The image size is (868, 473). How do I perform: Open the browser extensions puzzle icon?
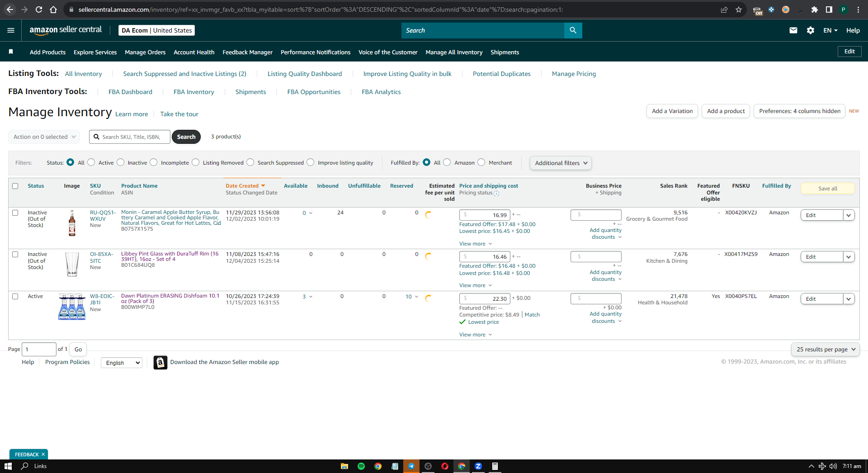pos(814,9)
